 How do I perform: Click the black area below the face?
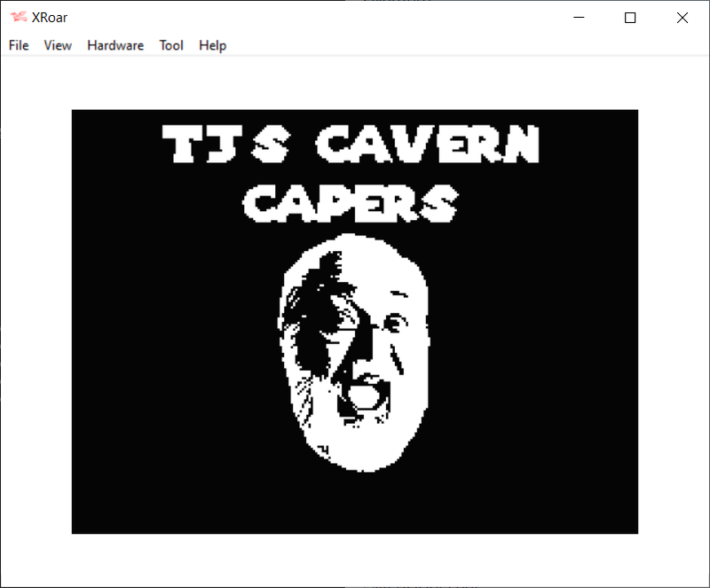(x=355, y=501)
